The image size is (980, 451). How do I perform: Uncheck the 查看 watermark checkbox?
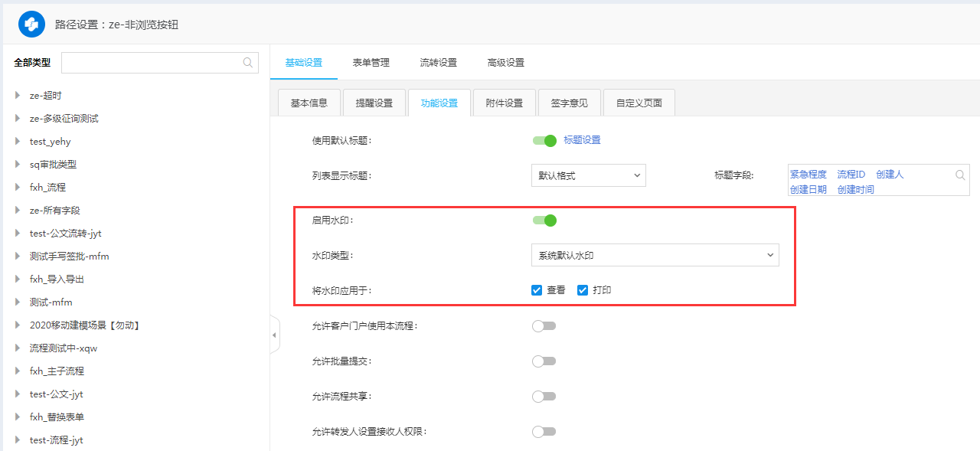[537, 290]
